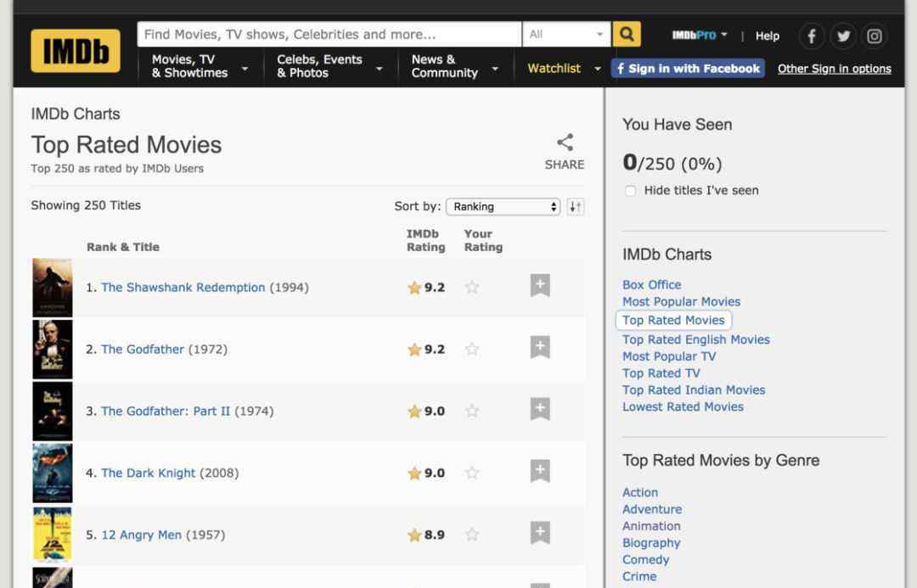Image resolution: width=917 pixels, height=588 pixels.
Task: Open 12 Angry Men title link
Action: 142,535
